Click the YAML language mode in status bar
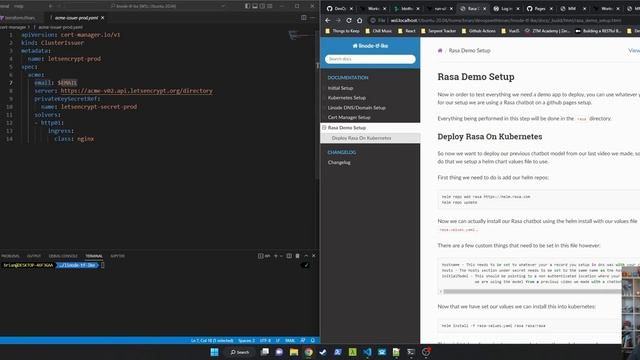640x360 pixels. (x=290, y=340)
